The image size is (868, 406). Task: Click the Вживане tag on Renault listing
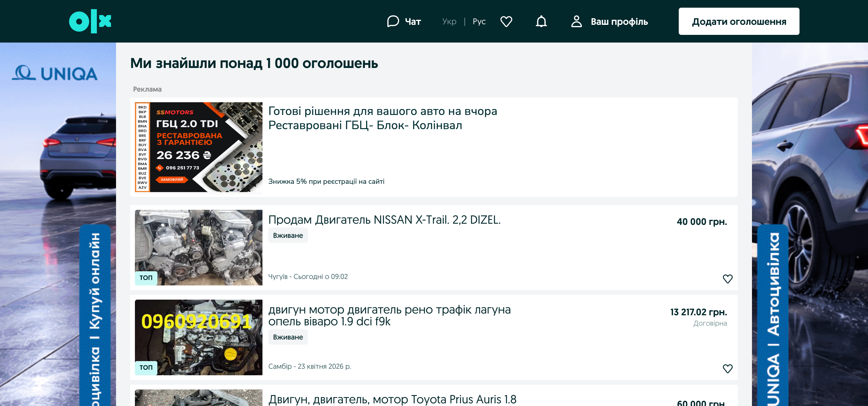tap(288, 337)
